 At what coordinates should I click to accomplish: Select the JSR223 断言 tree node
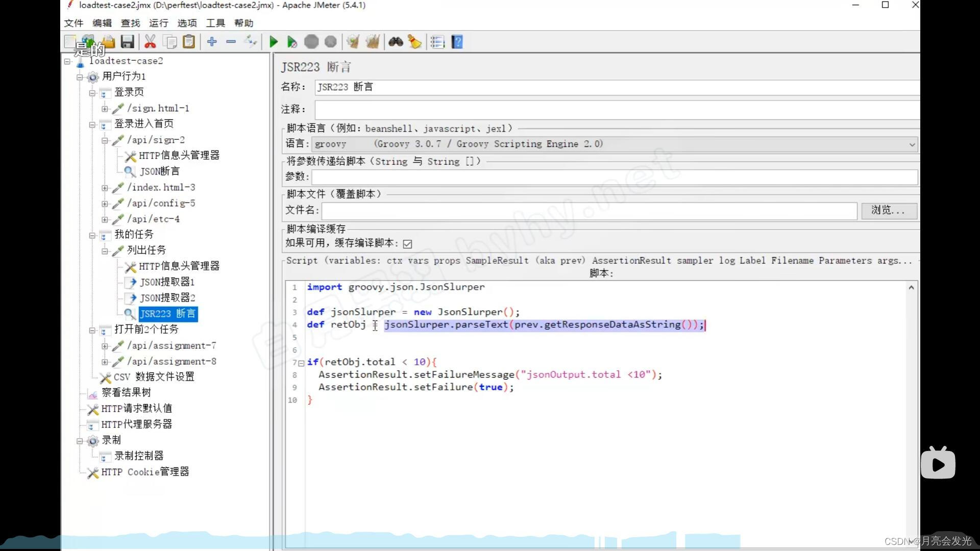(168, 314)
